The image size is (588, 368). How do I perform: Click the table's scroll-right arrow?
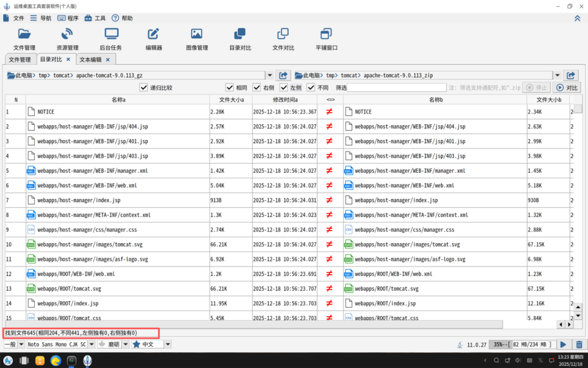[569, 324]
